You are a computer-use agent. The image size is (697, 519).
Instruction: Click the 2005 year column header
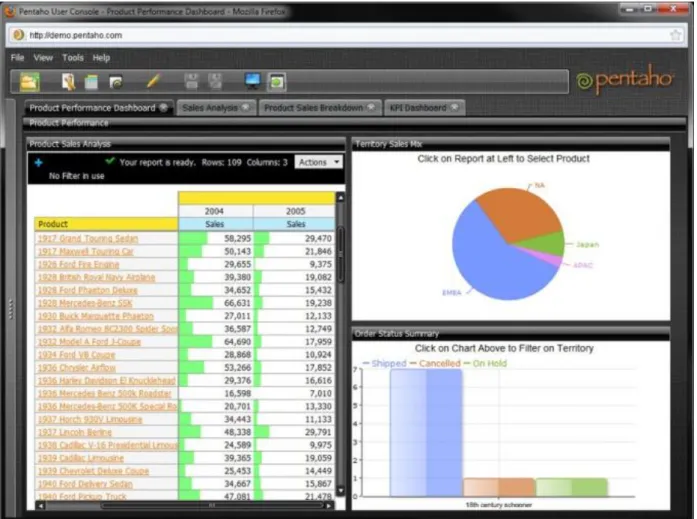295,211
